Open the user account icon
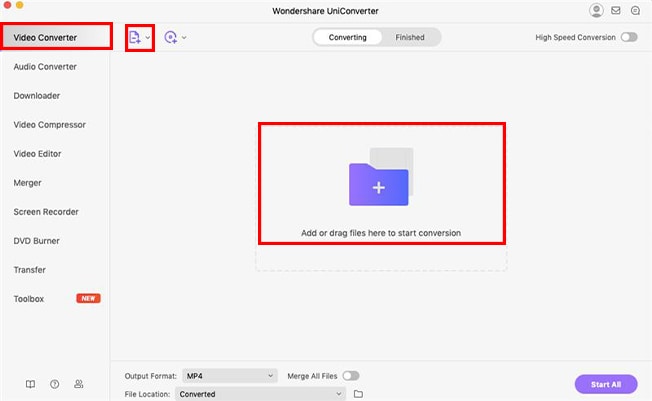 [596, 10]
